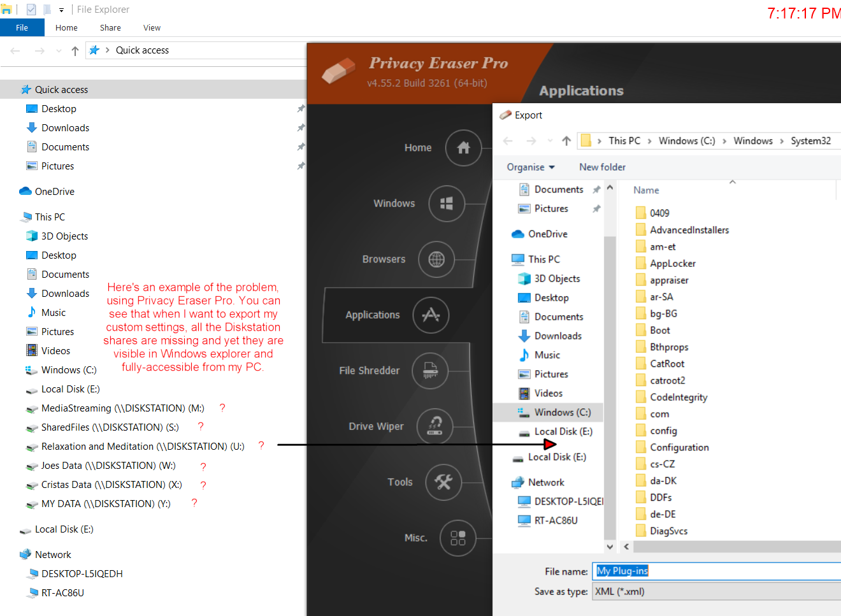
Task: Open the View ribbon tab
Action: click(152, 27)
